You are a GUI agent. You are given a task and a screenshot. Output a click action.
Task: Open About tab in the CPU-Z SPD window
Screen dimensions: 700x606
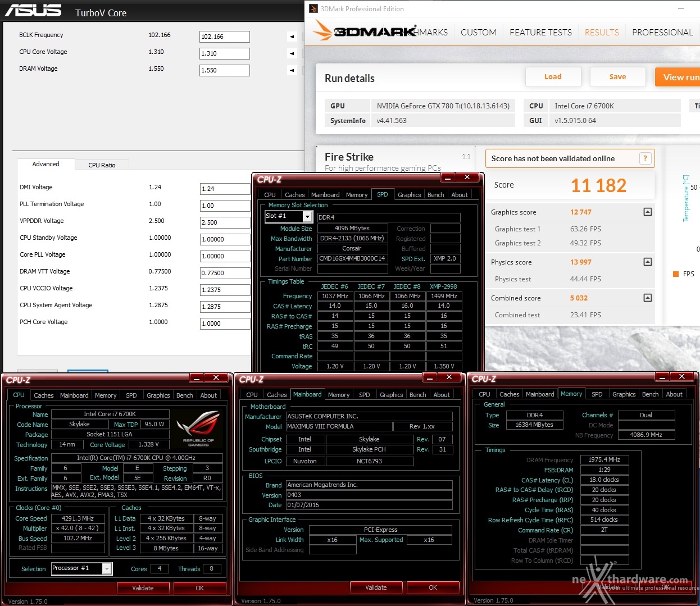(460, 195)
